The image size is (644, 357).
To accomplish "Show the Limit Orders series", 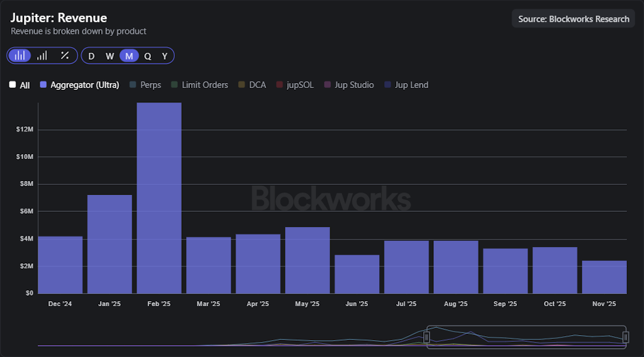I will click(x=199, y=85).
